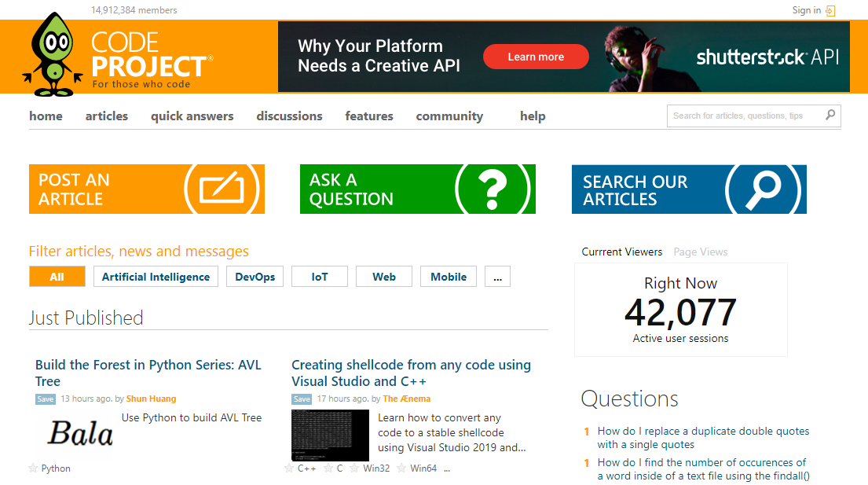Select the All filter
The image size is (868, 485).
(57, 276)
